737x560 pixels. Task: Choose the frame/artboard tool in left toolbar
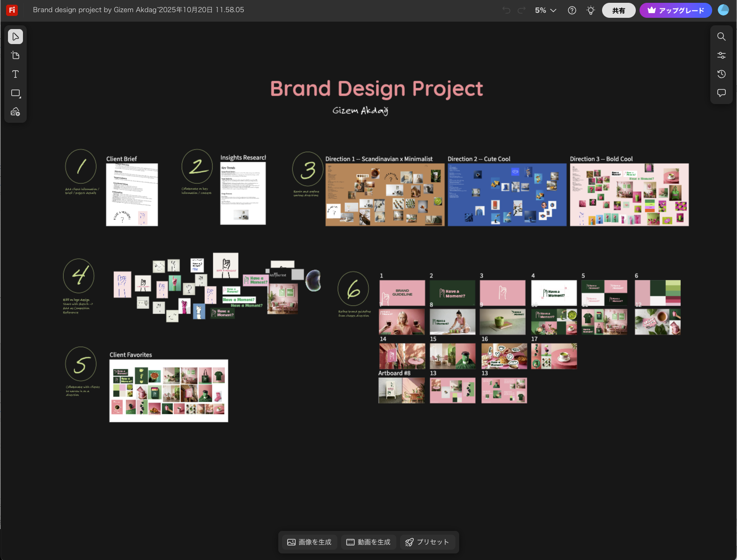coord(15,55)
